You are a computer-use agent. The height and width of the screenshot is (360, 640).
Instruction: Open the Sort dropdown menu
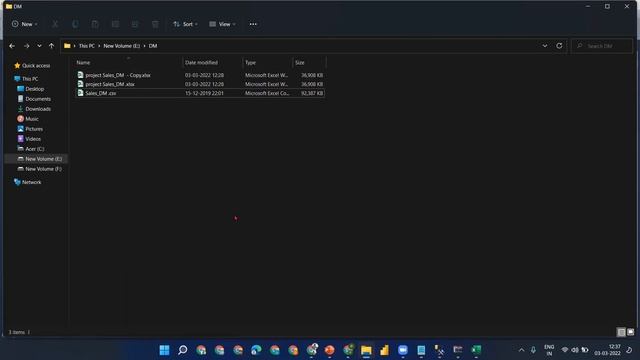tap(185, 24)
